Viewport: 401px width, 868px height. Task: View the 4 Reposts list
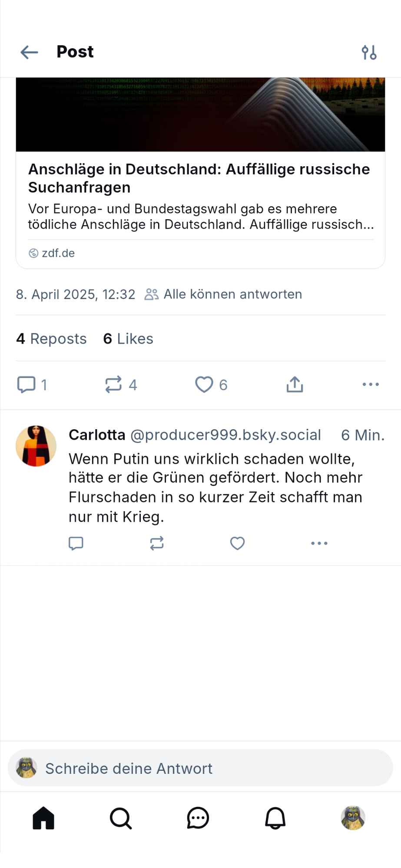tap(51, 339)
